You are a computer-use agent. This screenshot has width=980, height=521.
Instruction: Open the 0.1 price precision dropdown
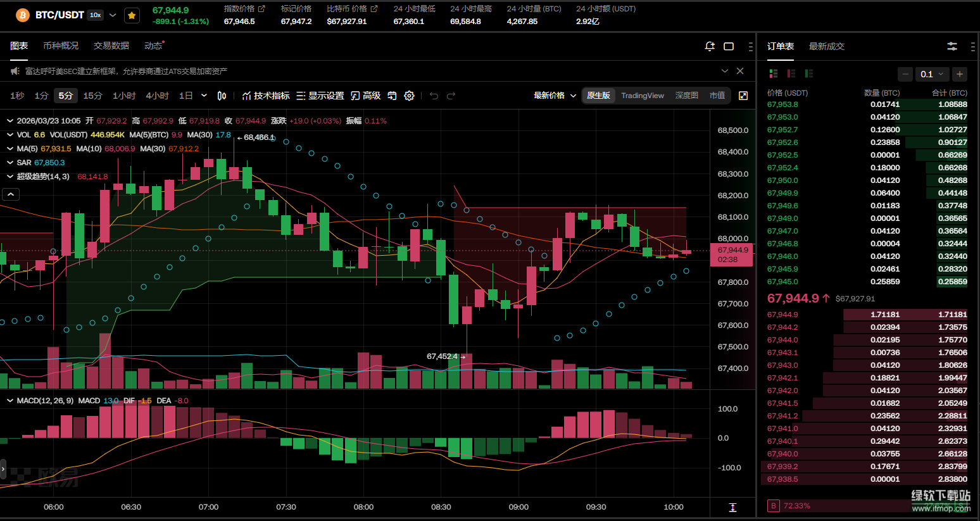point(932,74)
